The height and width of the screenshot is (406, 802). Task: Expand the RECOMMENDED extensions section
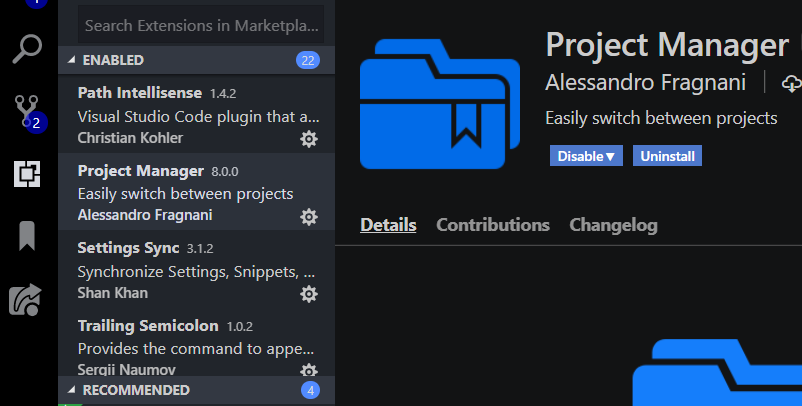coord(72,390)
